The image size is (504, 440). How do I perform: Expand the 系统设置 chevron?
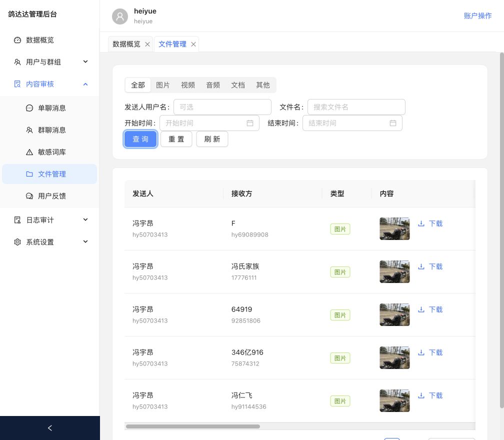pos(85,241)
